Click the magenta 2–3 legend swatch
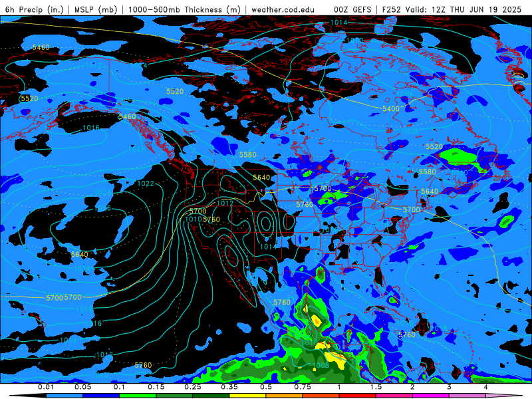Image resolution: width=532 pixels, height=399 pixels. [431, 396]
